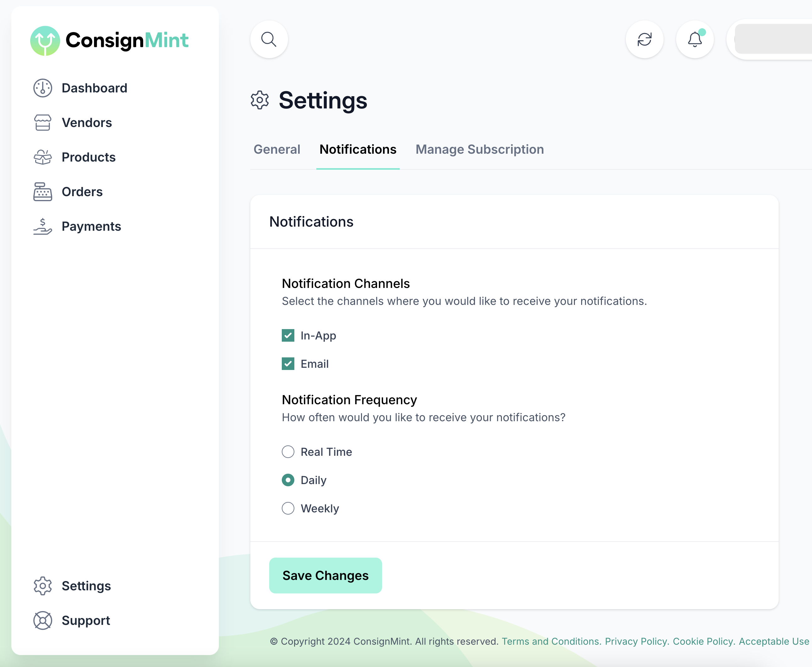Image resolution: width=812 pixels, height=667 pixels.
Task: Select the Daily radio option
Action: tap(288, 480)
